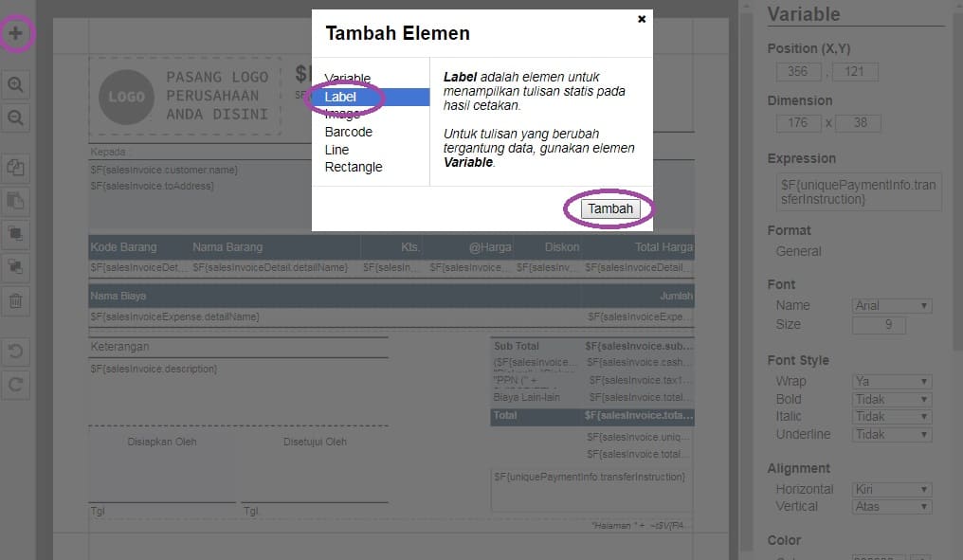Open the Font Name dropdown

pos(892,306)
